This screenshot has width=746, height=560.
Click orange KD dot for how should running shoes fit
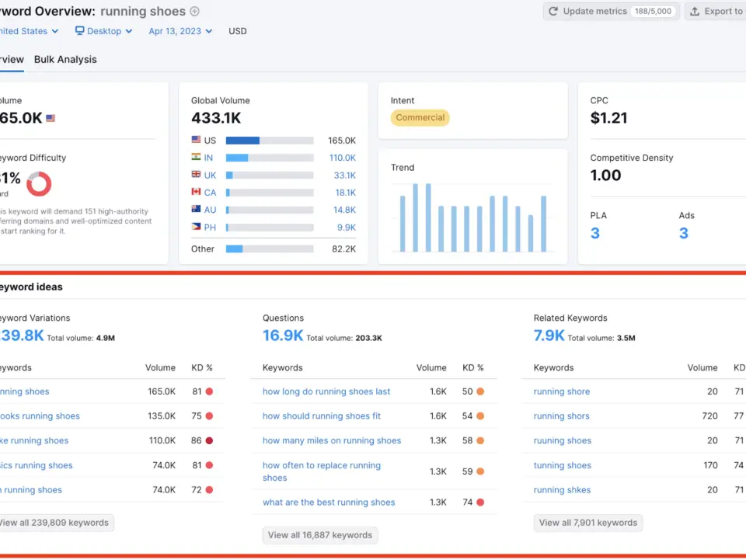(480, 416)
